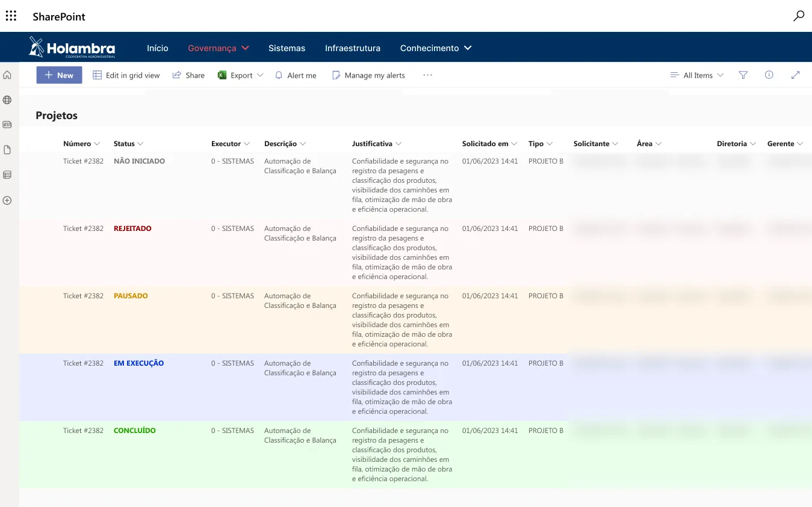Open the Descrição column header menu
Viewport: 812px width, 507px height.
pos(285,144)
